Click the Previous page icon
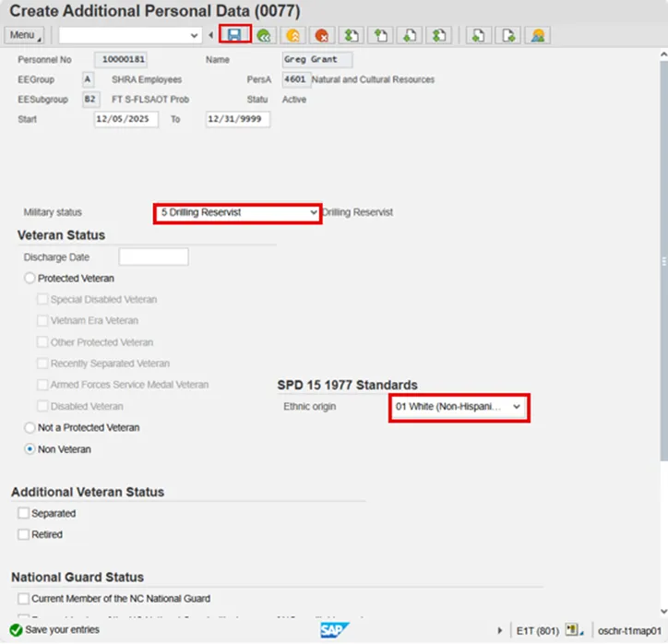This screenshot has height=644, width=668. click(380, 35)
